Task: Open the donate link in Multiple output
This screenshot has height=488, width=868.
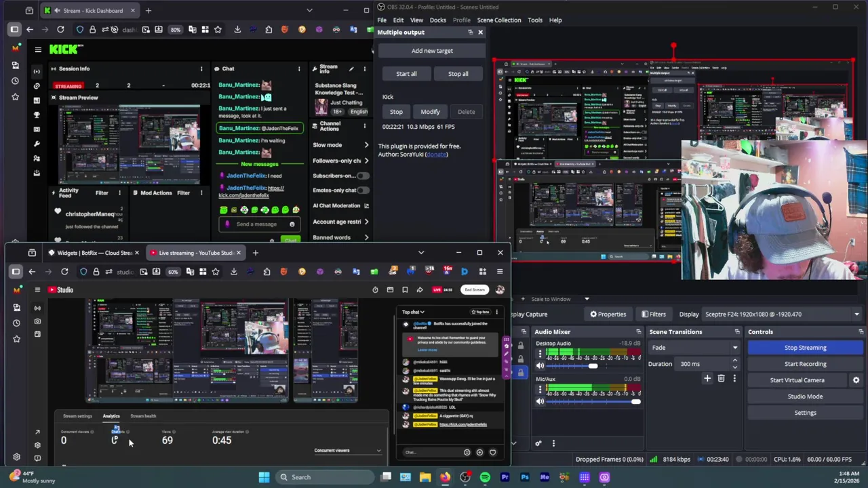Action: point(436,155)
